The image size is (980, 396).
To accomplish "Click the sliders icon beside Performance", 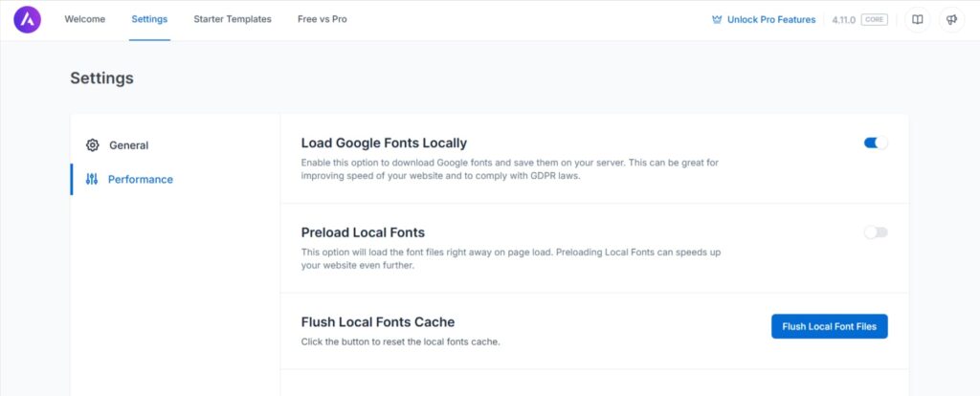I will [92, 179].
